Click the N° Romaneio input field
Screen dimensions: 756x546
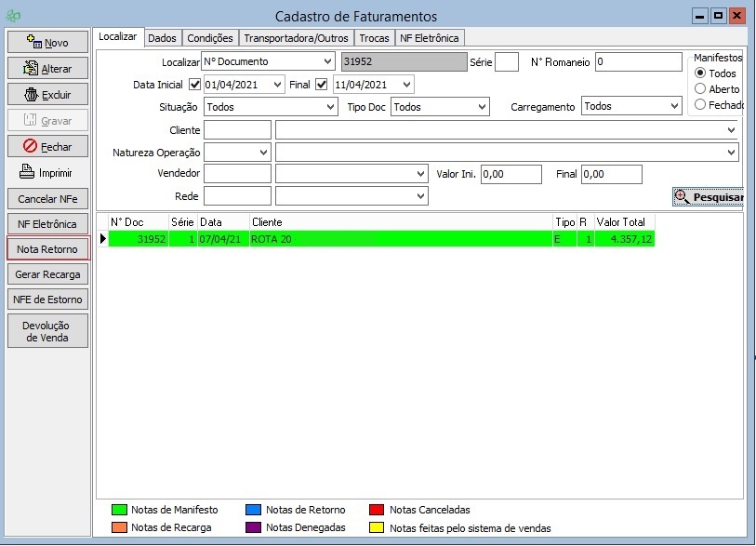pyautogui.click(x=638, y=62)
